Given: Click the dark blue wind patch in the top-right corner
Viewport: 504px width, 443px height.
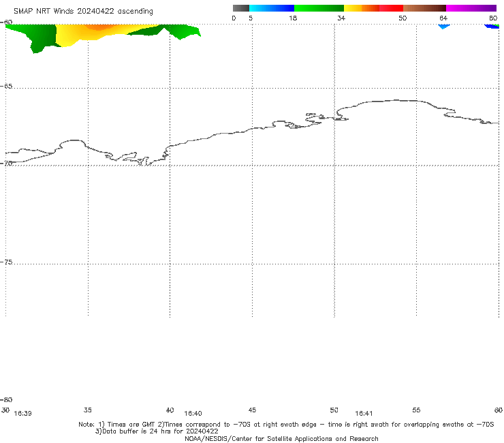Looking at the screenshot, I should pyautogui.click(x=492, y=26).
